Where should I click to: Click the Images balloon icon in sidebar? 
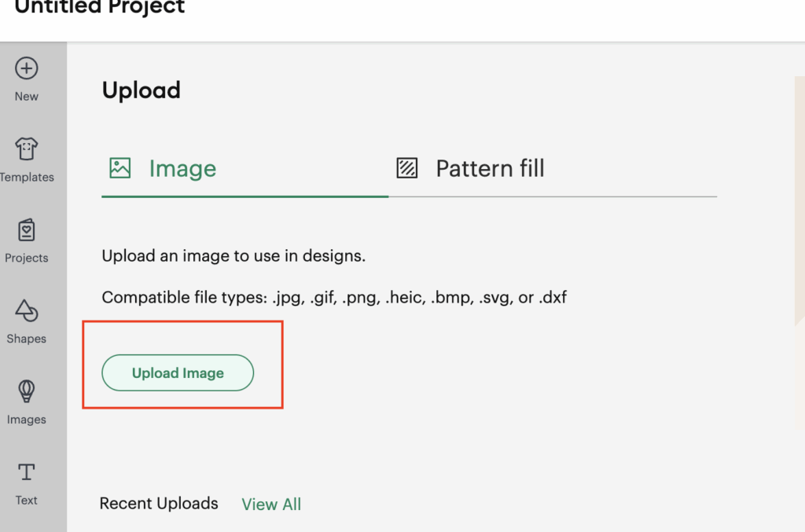[27, 391]
